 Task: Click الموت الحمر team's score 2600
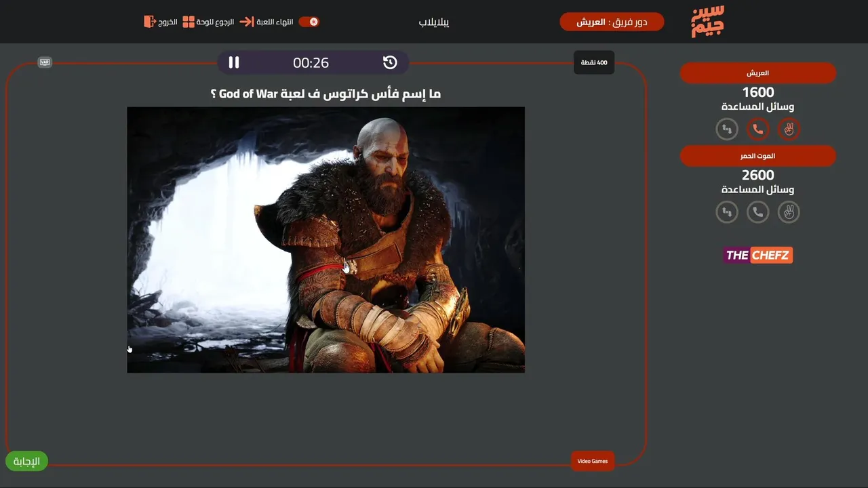tap(758, 176)
